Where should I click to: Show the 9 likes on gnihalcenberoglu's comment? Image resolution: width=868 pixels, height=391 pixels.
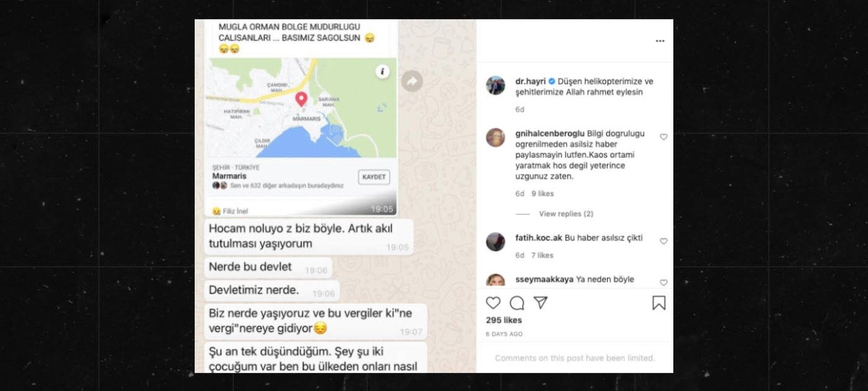pyautogui.click(x=542, y=194)
